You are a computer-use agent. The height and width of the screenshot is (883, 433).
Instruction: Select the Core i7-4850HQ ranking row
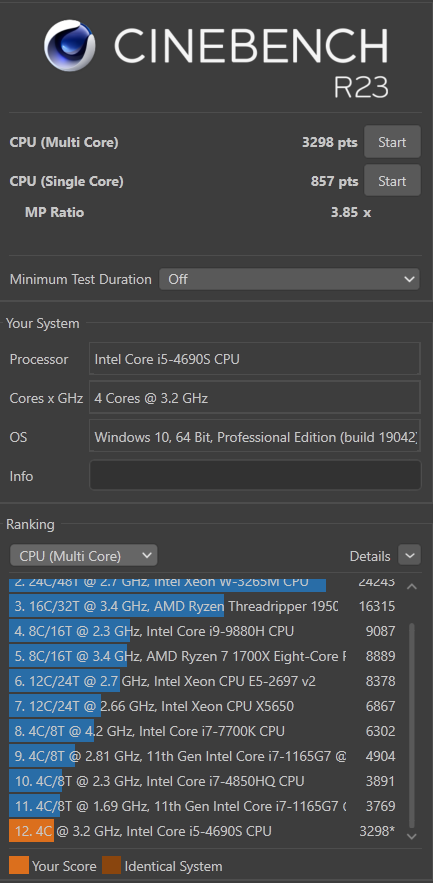tap(203, 781)
